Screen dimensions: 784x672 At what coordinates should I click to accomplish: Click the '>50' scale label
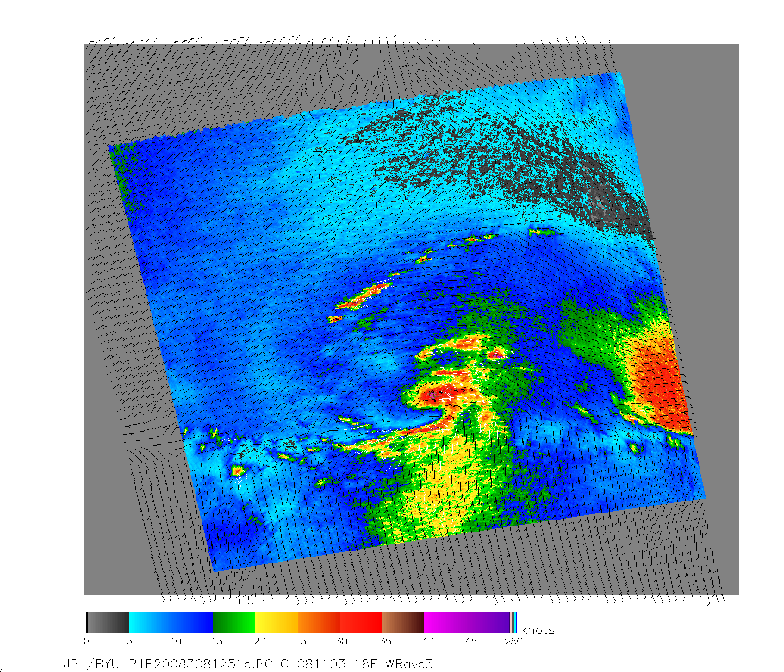513,641
